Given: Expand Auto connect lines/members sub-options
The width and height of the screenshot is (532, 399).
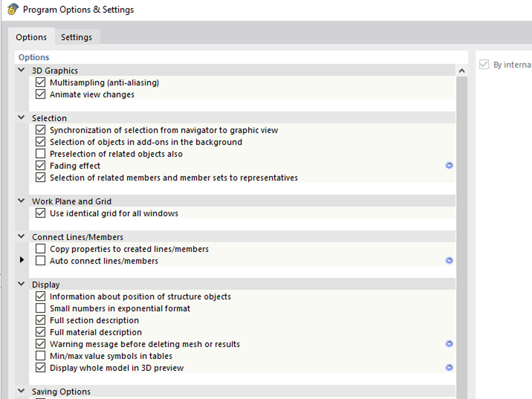Looking at the screenshot, I should [x=22, y=260].
